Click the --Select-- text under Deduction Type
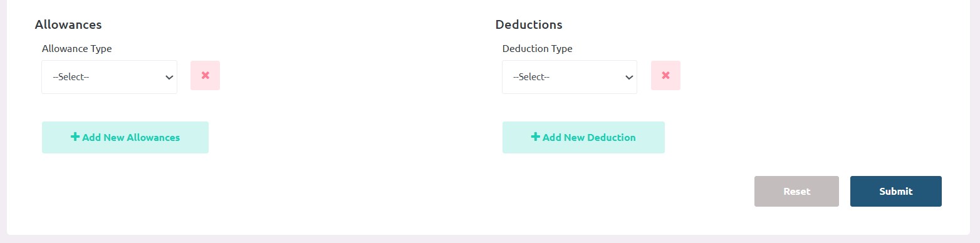This screenshot has width=980, height=243. pos(531,77)
